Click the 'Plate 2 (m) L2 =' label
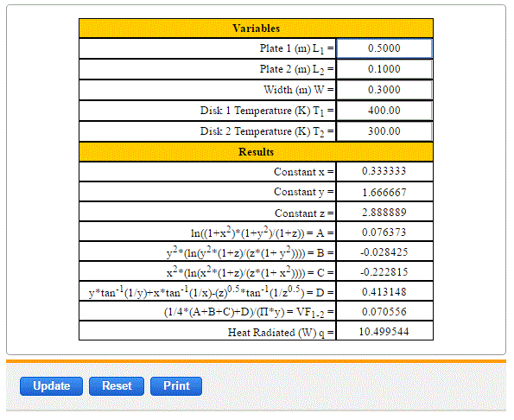This screenshot has height=420, width=514. [x=296, y=69]
